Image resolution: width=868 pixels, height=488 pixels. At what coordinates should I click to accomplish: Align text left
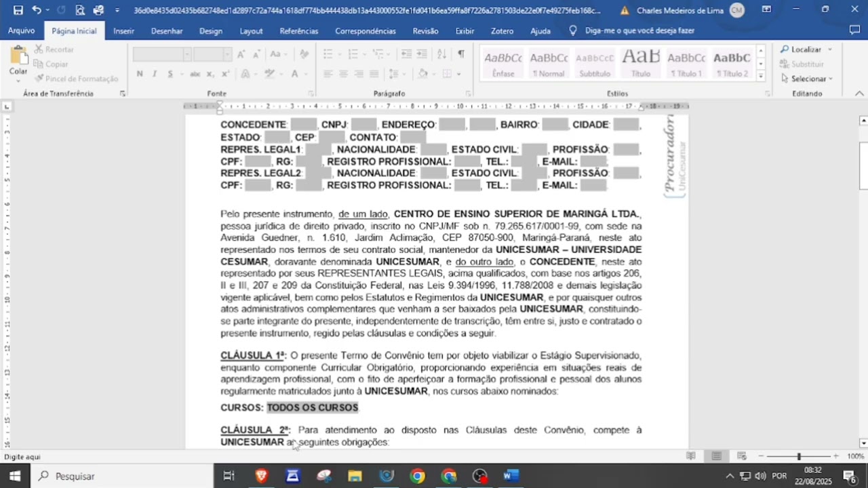[328, 74]
